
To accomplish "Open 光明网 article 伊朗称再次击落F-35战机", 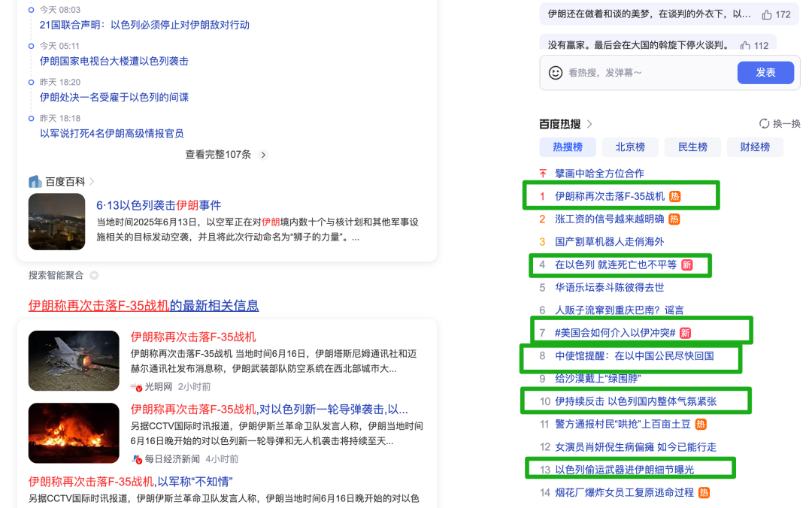I will point(193,337).
